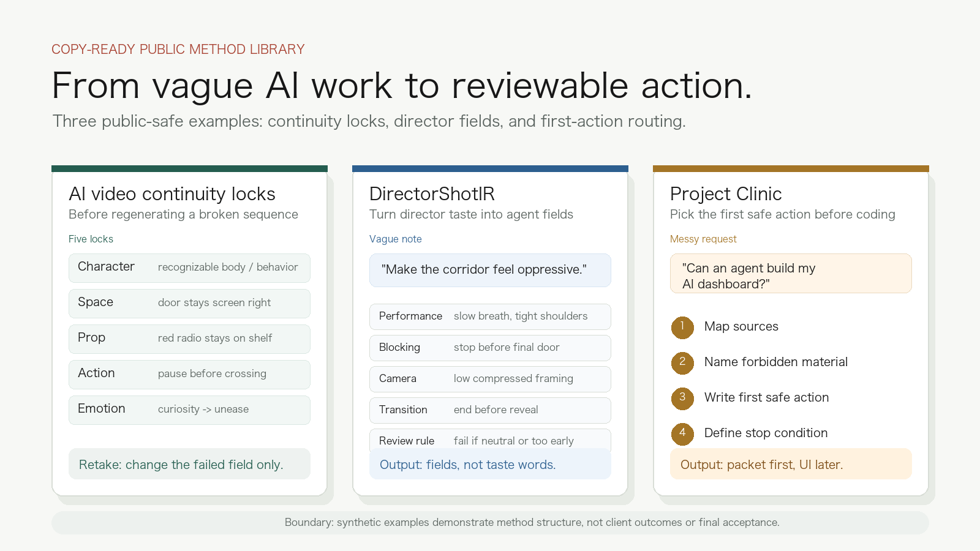
Task: Select the Character lock row
Action: click(x=189, y=268)
